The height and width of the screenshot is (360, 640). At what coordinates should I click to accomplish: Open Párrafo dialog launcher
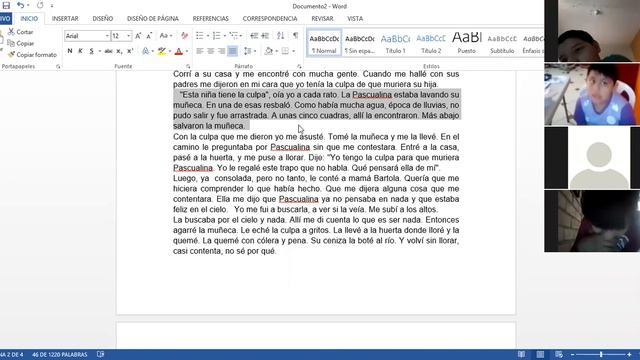pyautogui.click(x=299, y=66)
